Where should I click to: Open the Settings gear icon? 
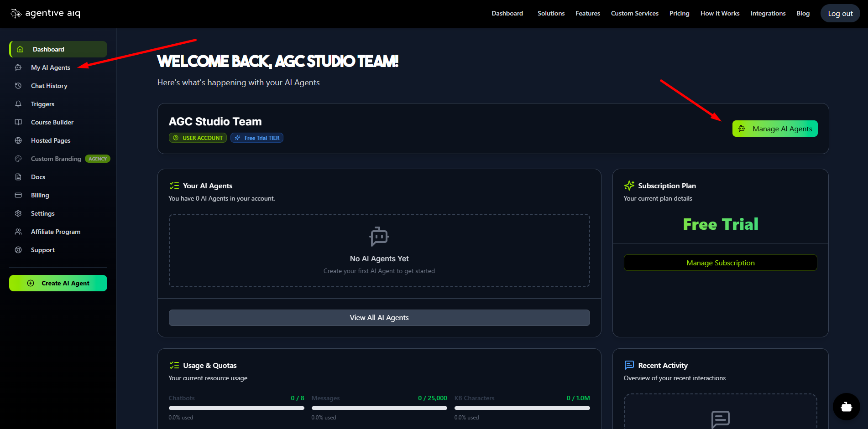[18, 213]
